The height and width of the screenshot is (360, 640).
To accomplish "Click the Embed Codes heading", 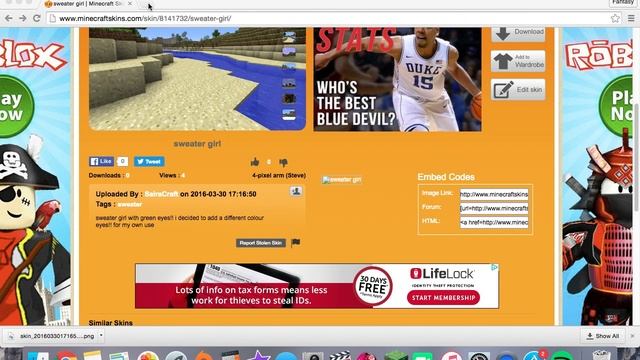I will click(446, 177).
